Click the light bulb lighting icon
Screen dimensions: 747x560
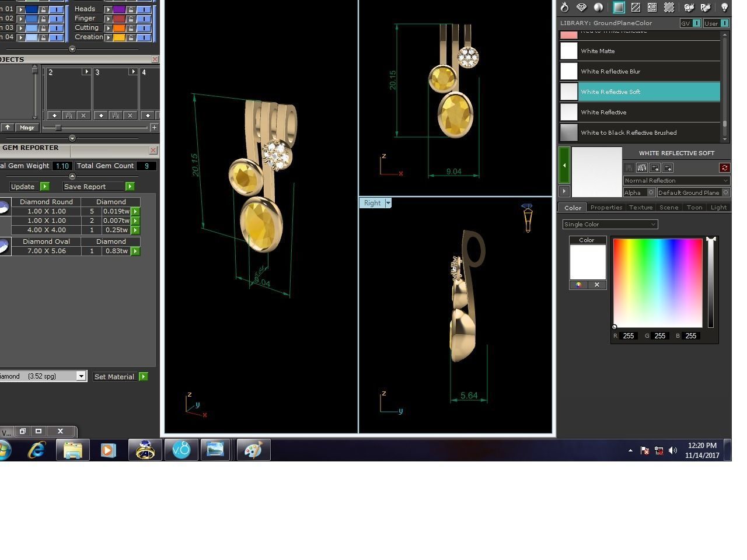(724, 8)
